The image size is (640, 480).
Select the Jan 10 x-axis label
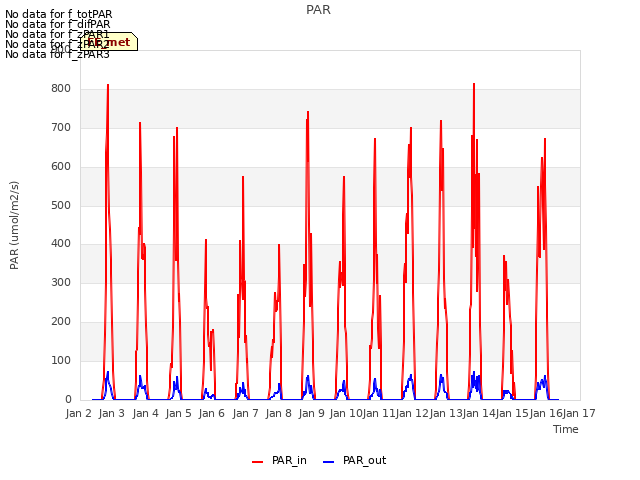point(346,413)
